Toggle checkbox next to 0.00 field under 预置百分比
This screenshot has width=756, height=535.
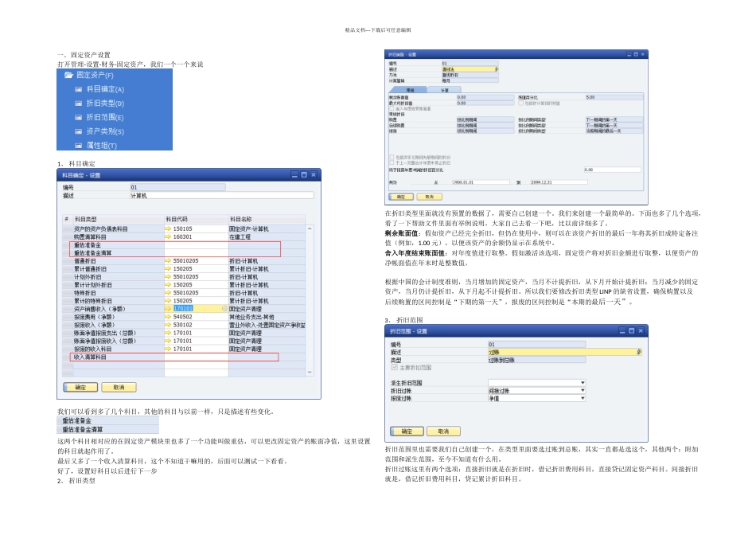(520, 103)
